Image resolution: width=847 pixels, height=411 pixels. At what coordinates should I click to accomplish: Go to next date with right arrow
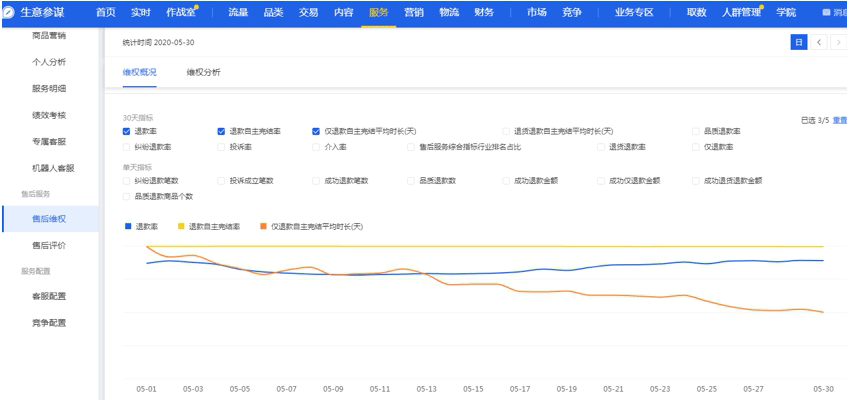838,42
